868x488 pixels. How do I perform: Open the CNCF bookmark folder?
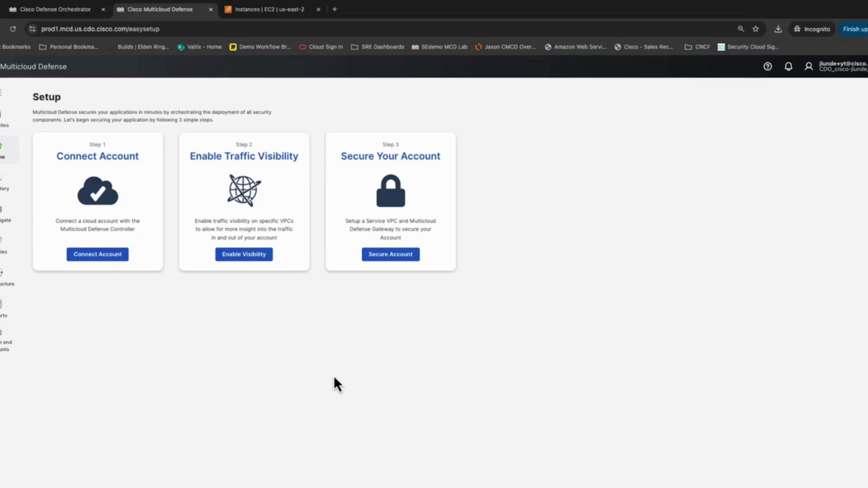[x=697, y=47]
